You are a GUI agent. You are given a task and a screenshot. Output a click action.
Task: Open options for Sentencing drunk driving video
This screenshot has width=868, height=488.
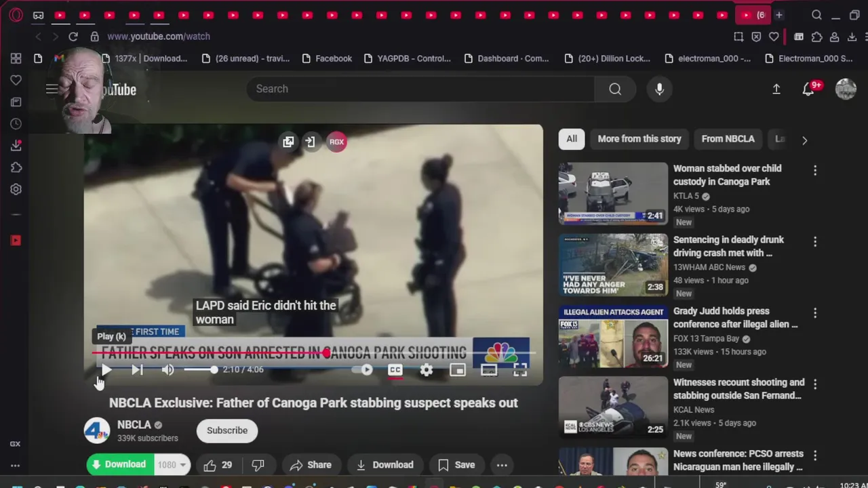815,242
